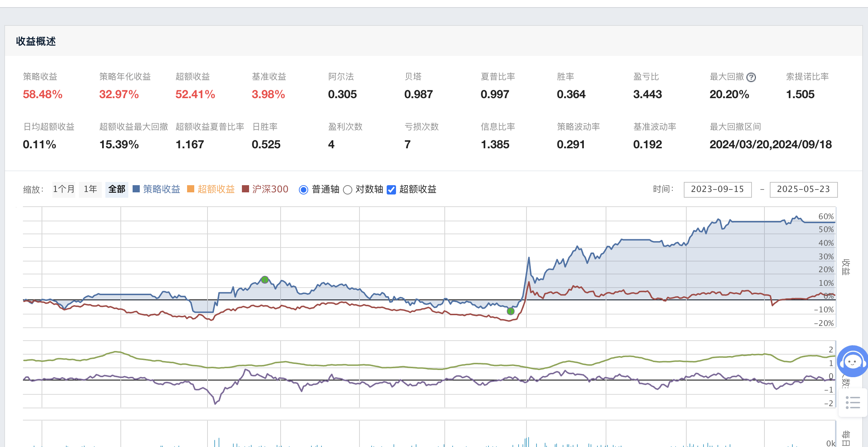Click the orange 超额收益 legend square
Screen dimensions: 868x447
[191, 189]
